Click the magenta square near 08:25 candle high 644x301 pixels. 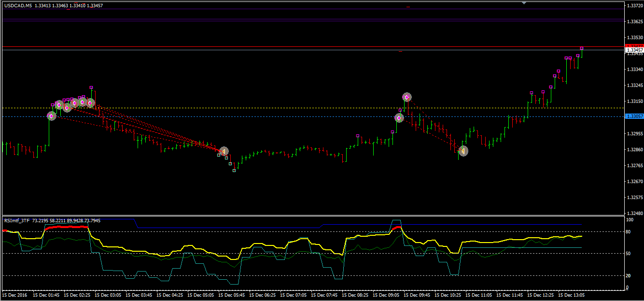click(x=358, y=136)
